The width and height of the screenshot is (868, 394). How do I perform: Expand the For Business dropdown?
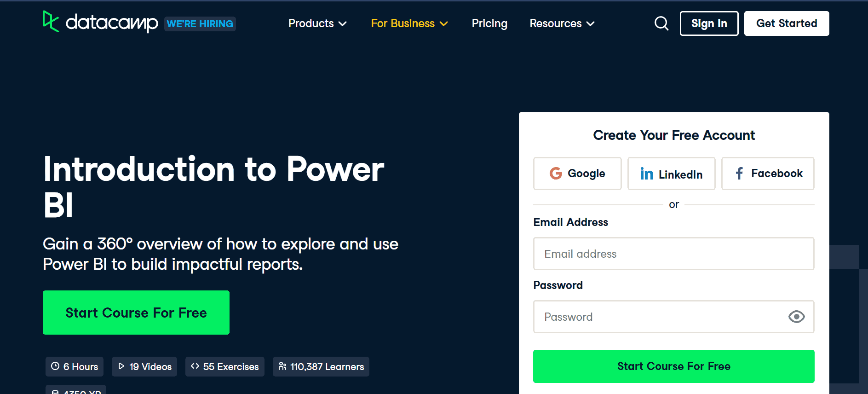(x=409, y=23)
